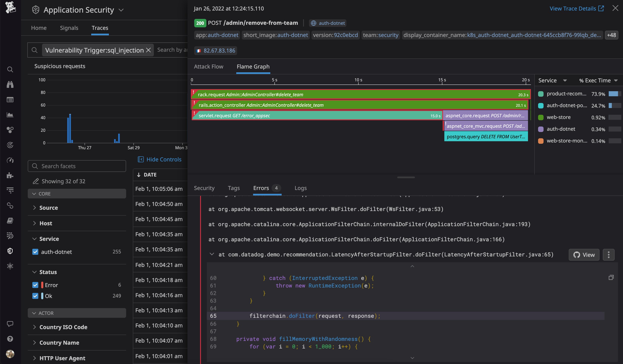Expand the Country ISO Code facet
Screen dimensions: 623x364
(63, 327)
